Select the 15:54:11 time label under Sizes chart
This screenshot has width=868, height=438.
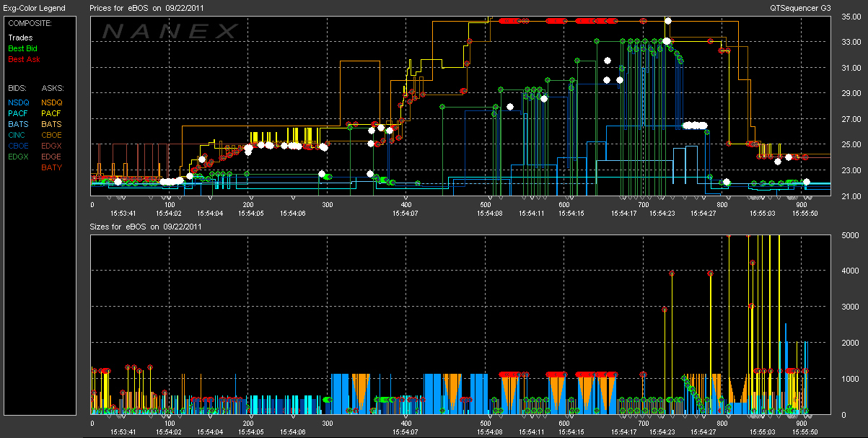pos(531,432)
